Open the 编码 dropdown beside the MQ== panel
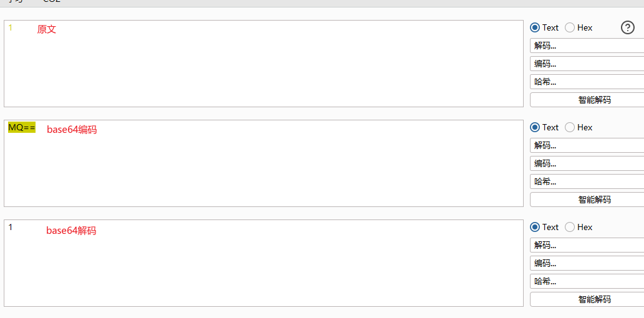Image resolution: width=644 pixels, height=318 pixels. (586, 163)
